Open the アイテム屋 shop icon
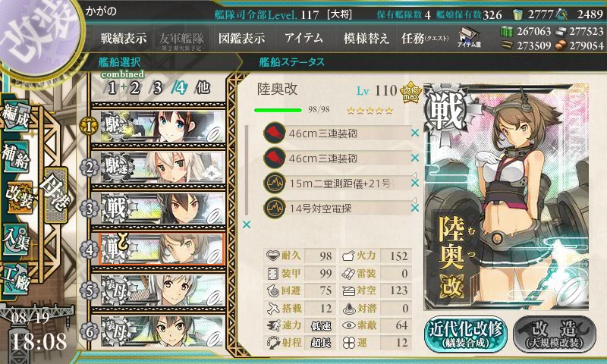607x364 pixels. [x=469, y=37]
